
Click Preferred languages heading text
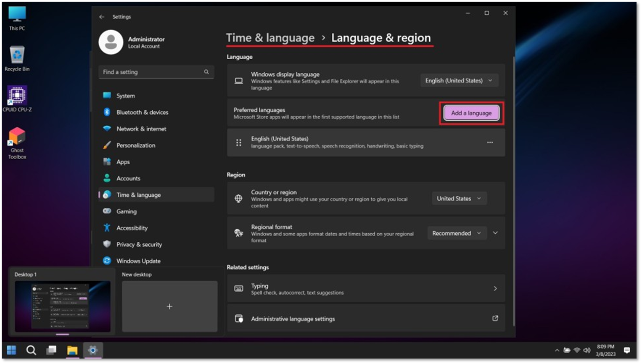click(x=259, y=110)
